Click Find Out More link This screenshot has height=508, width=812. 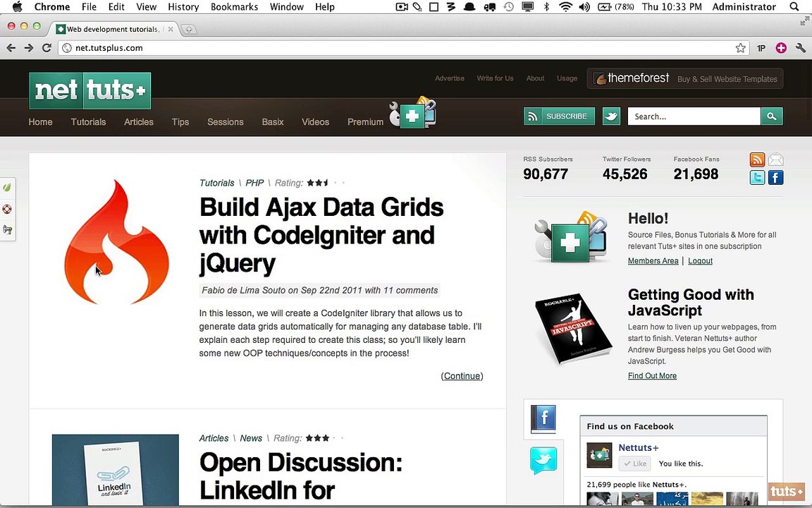pos(652,376)
